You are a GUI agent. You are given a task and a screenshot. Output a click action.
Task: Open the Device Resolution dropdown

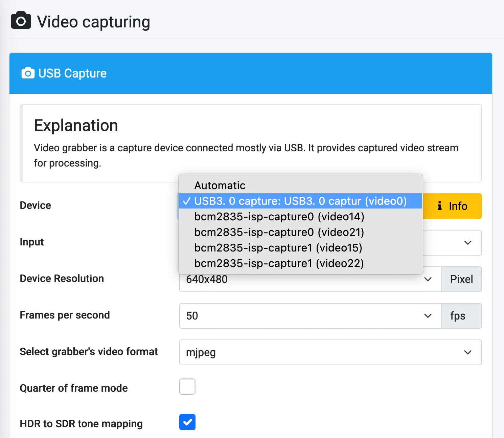point(428,279)
